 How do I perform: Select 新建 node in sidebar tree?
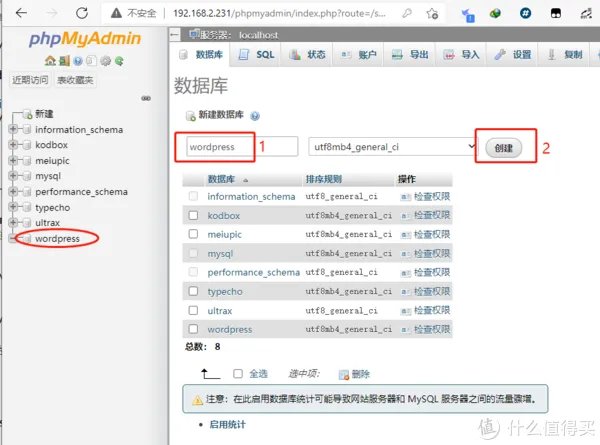click(x=44, y=114)
